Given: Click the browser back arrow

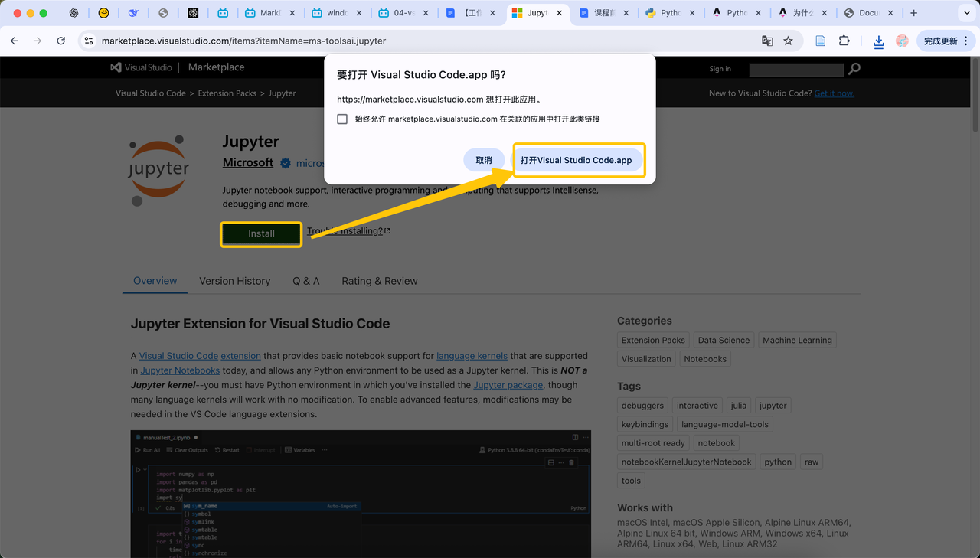Looking at the screenshot, I should coord(15,41).
